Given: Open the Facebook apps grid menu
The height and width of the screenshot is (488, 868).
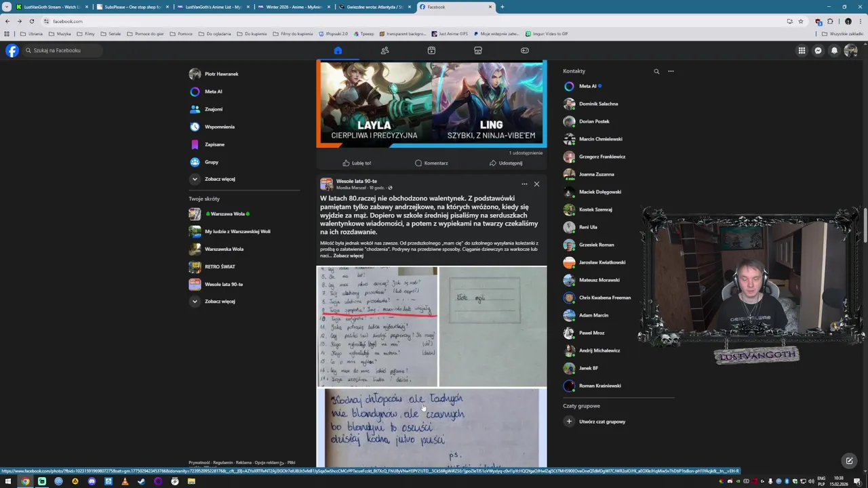Looking at the screenshot, I should (x=802, y=50).
